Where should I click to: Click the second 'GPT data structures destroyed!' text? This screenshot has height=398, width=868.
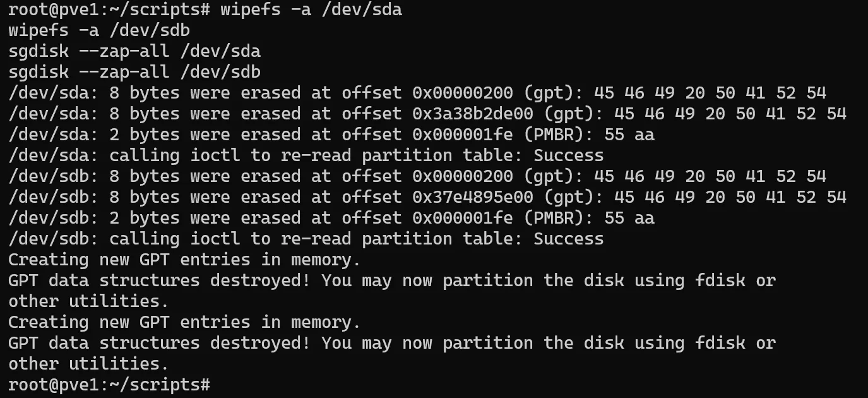160,344
